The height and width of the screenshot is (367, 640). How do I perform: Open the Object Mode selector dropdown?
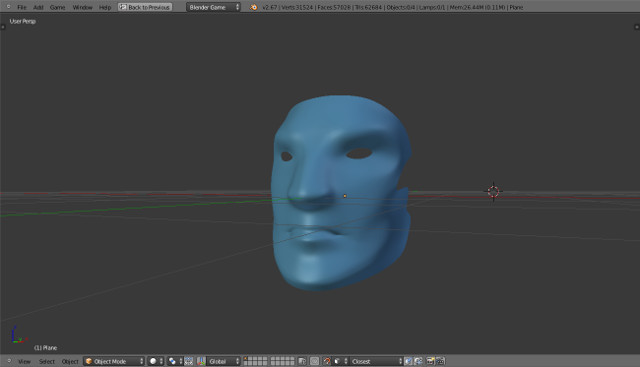[114, 361]
